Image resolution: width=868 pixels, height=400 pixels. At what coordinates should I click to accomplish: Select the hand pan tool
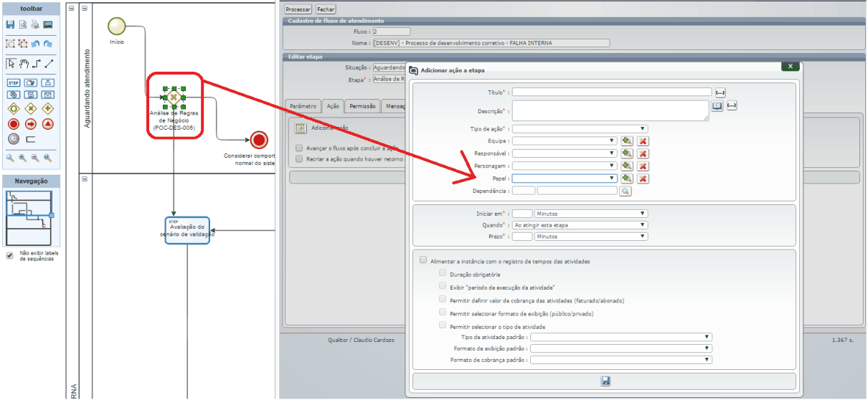tap(24, 63)
